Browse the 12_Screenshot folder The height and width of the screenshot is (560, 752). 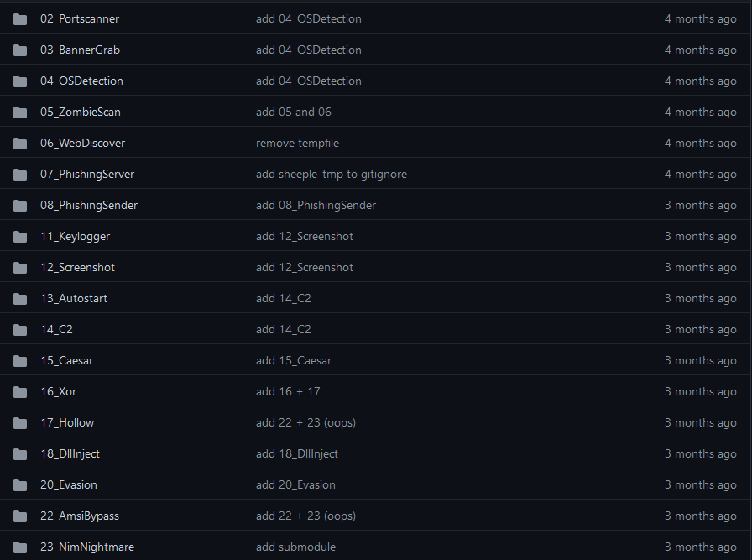tap(77, 267)
